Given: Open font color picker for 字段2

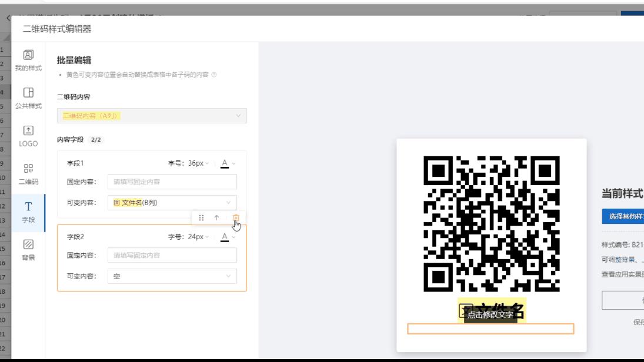Looking at the screenshot, I should coord(225,237).
